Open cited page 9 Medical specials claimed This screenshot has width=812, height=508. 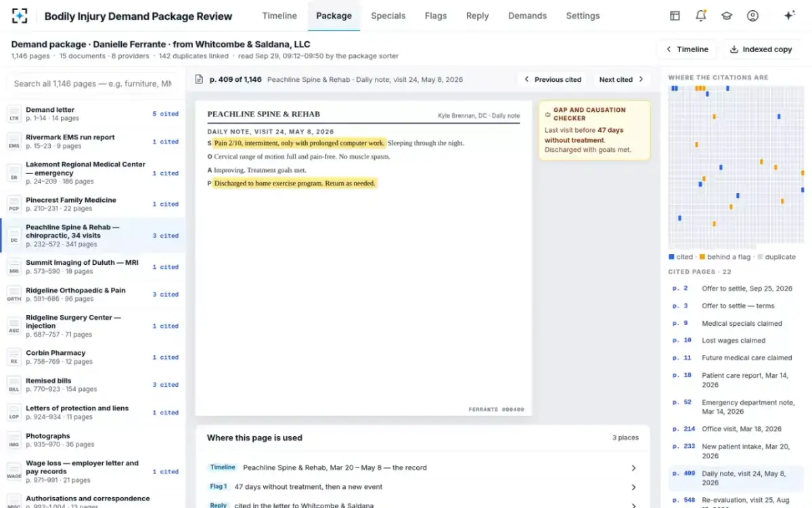pyautogui.click(x=736, y=324)
